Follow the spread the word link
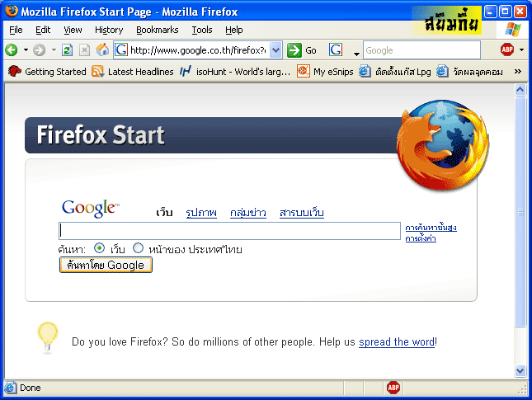The height and width of the screenshot is (400, 532). [397, 342]
